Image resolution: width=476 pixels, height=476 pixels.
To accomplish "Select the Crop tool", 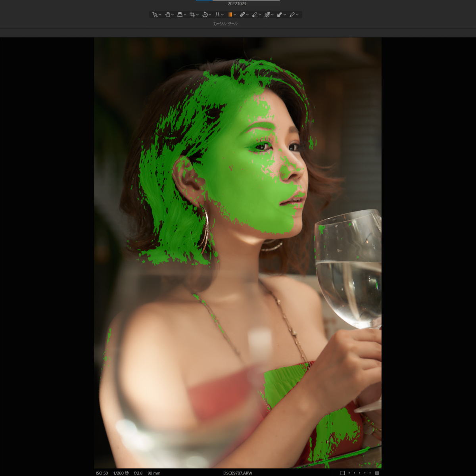I will point(192,15).
